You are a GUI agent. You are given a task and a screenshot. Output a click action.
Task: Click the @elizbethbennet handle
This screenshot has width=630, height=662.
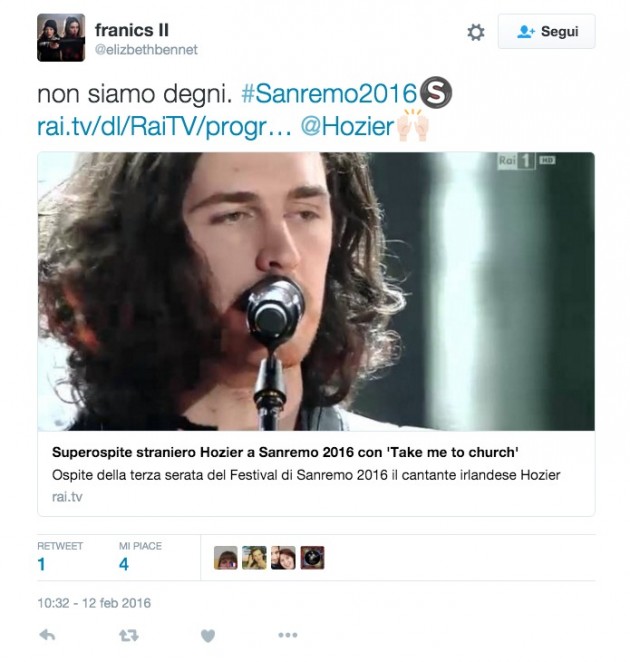(x=146, y=50)
